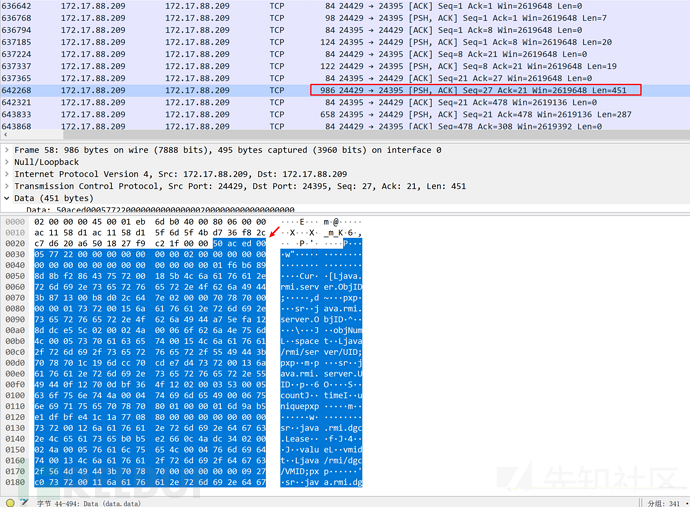
Task: Click hex offset label 0100
Action: (15, 395)
